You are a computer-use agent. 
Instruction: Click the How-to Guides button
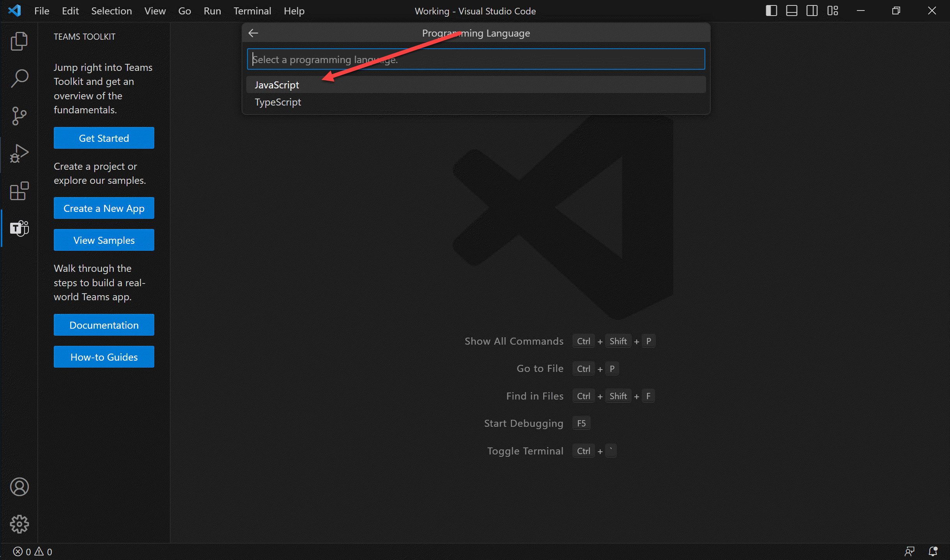[104, 357]
